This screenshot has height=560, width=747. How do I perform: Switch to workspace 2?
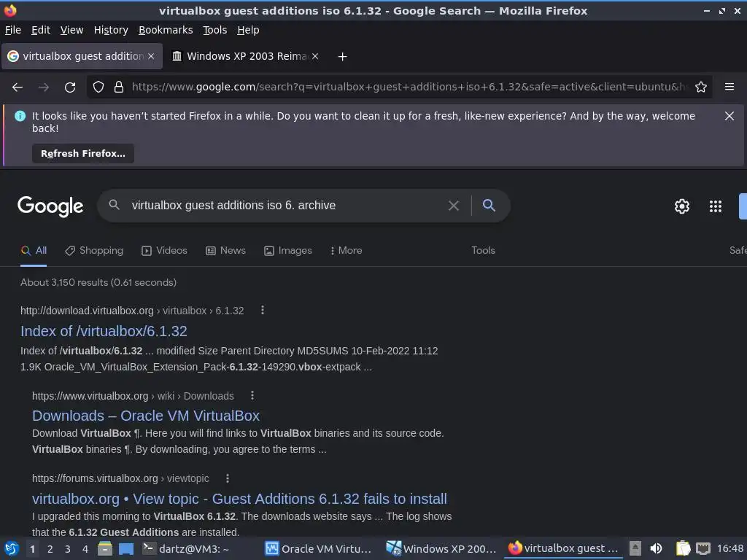tap(50, 549)
